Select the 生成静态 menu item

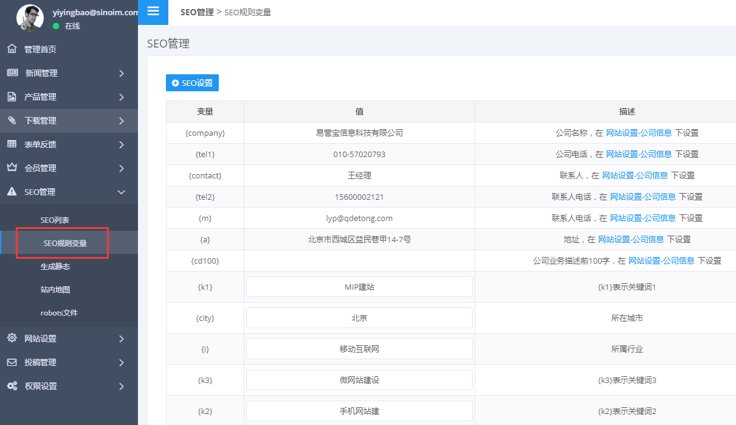55,266
